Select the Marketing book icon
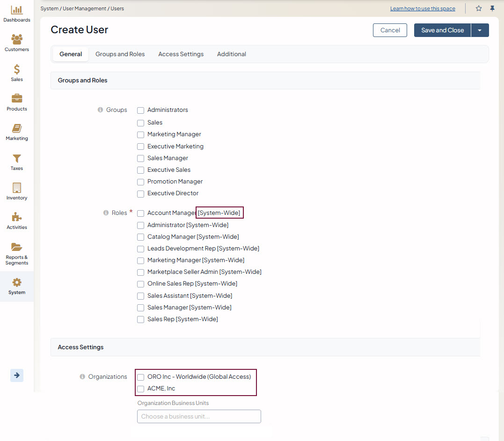The image size is (504, 441). click(17, 129)
